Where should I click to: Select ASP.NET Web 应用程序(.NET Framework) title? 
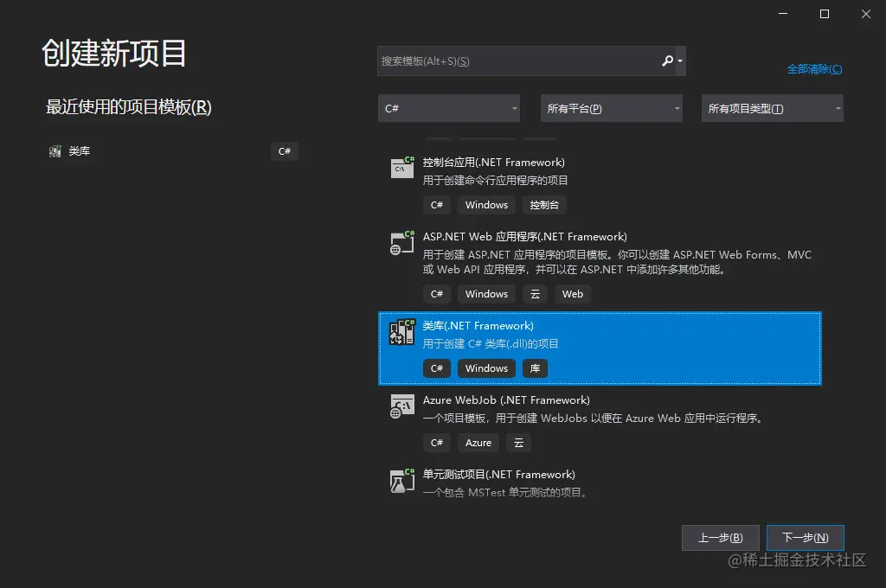point(525,237)
